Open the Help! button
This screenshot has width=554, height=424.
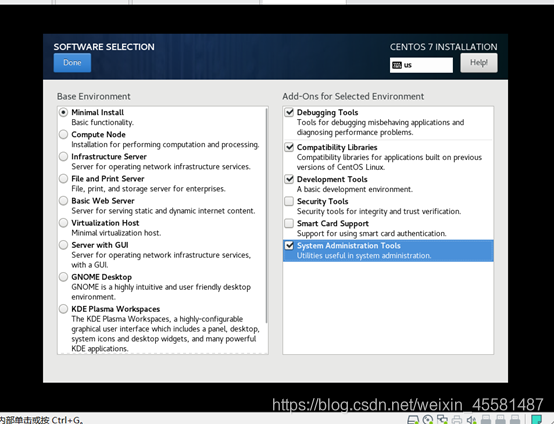(479, 63)
